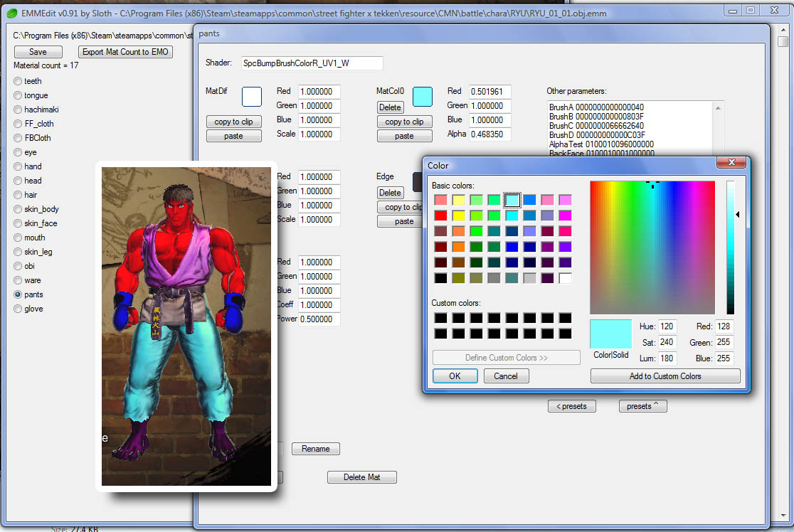Choose the FF_cloth material

(x=18, y=124)
